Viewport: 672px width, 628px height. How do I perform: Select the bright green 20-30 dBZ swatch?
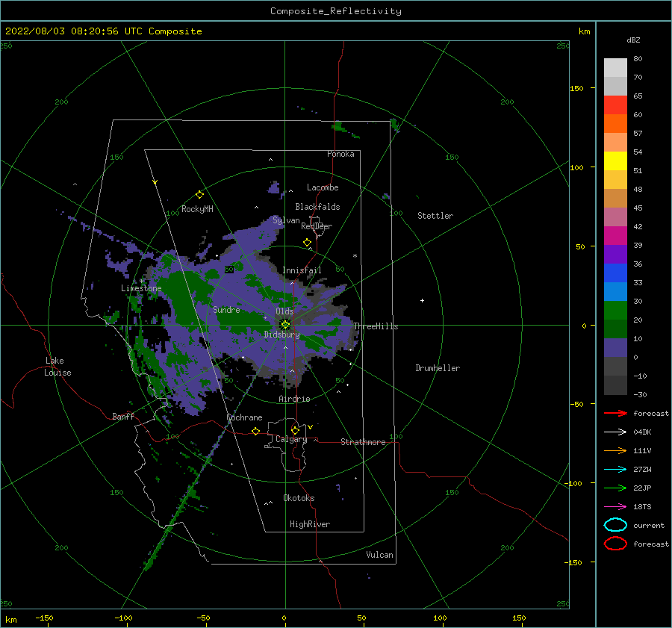(x=615, y=310)
